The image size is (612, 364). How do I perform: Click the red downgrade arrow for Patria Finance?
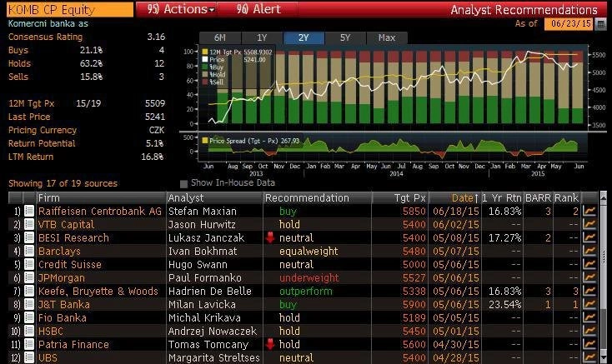click(270, 345)
